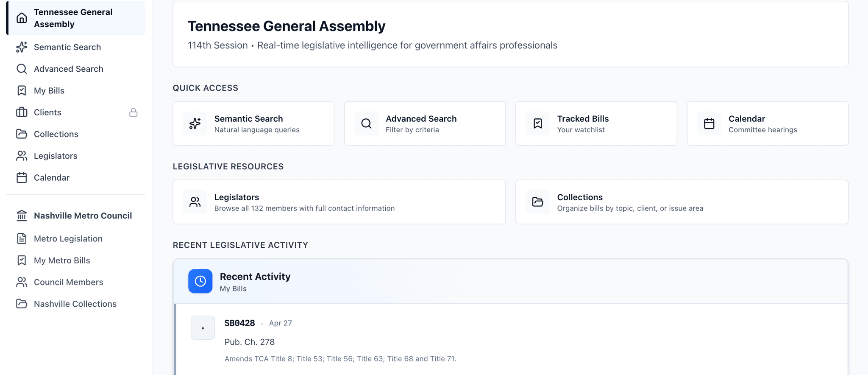The width and height of the screenshot is (868, 375).
Task: Switch to the Nashville Metro Council section
Action: click(x=83, y=215)
